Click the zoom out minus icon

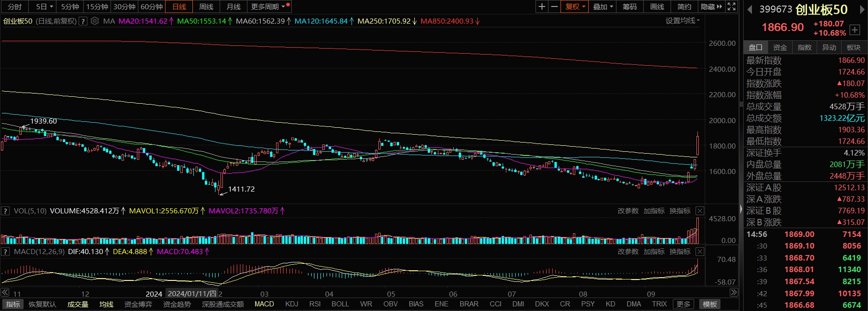coord(554,6)
